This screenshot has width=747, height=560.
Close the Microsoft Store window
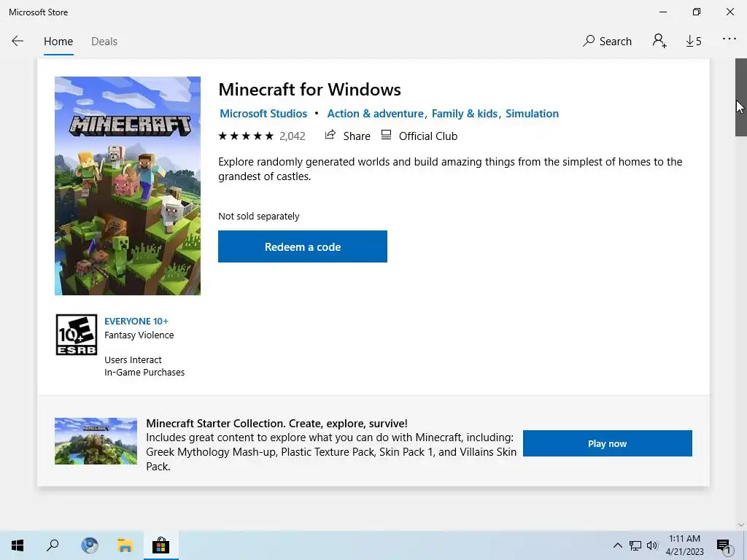[729, 12]
